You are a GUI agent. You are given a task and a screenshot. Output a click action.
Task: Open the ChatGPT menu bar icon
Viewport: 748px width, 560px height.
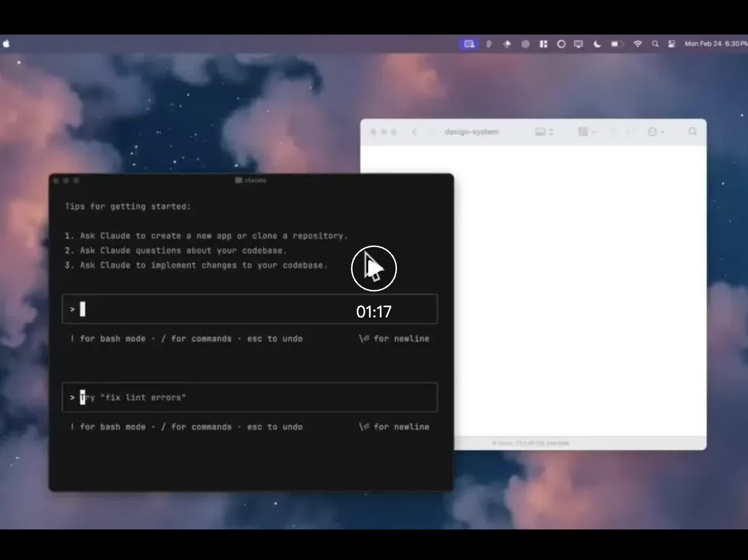(x=525, y=44)
